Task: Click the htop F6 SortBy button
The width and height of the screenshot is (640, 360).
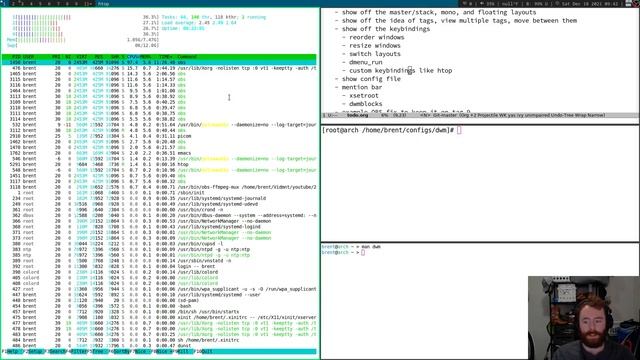Action: click(119, 351)
